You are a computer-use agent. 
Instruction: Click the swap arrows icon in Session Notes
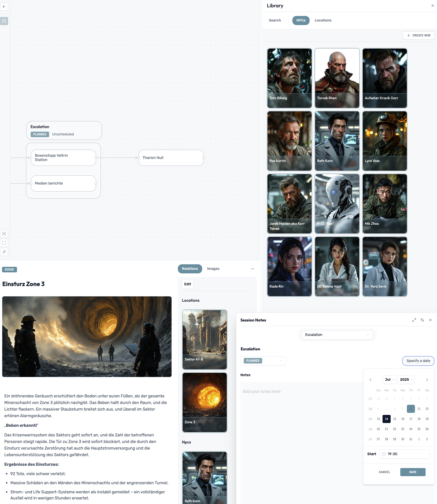pos(422,320)
